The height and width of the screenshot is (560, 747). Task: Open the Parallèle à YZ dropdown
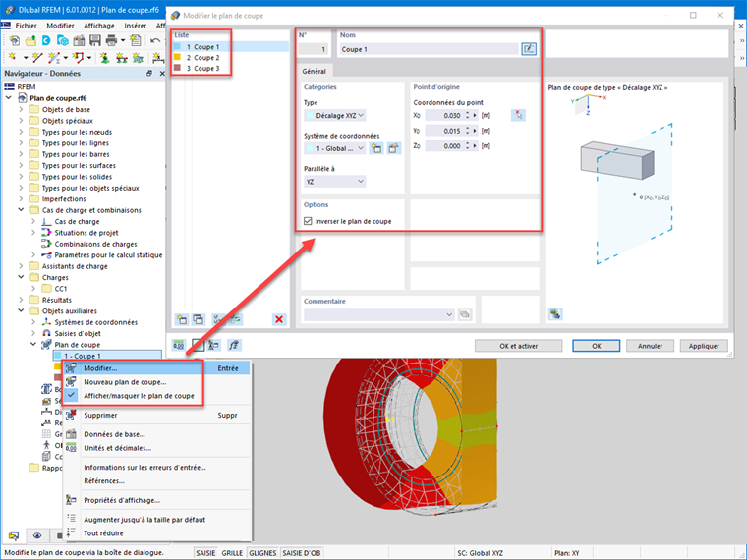335,182
